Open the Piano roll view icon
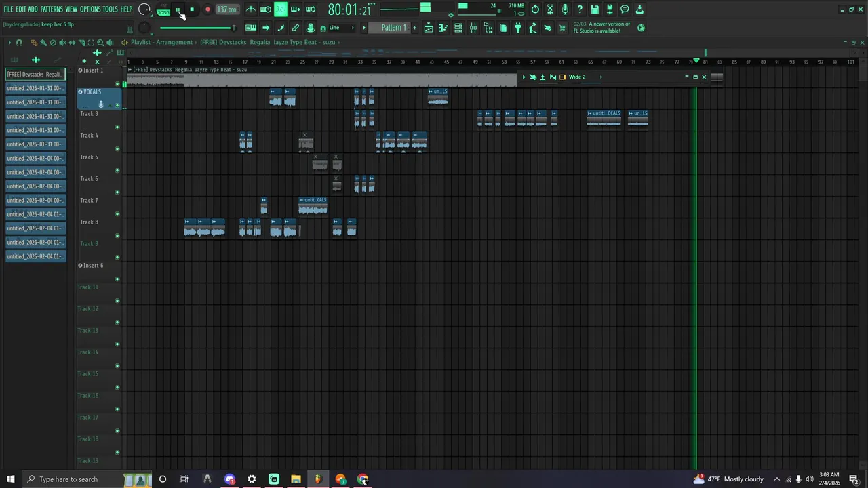Viewport: 868px width, 488px height. pos(443,28)
